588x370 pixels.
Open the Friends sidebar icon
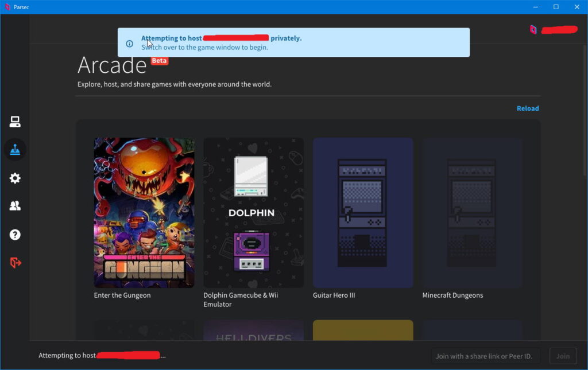coord(15,205)
